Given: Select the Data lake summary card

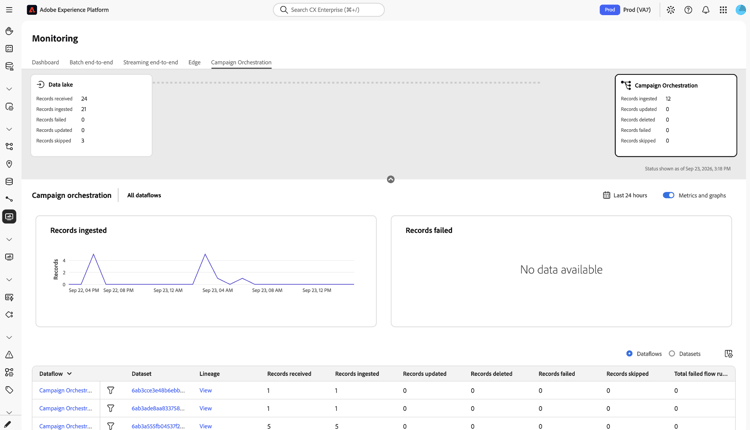Looking at the screenshot, I should point(91,115).
